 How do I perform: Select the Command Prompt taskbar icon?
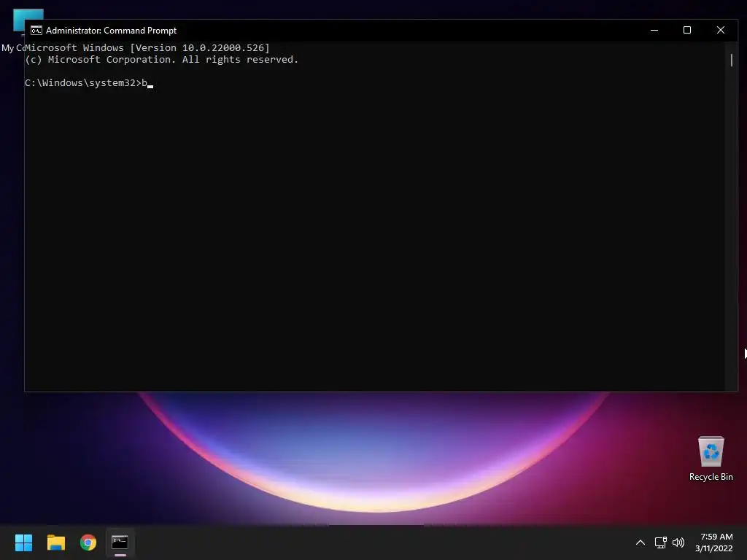click(120, 542)
